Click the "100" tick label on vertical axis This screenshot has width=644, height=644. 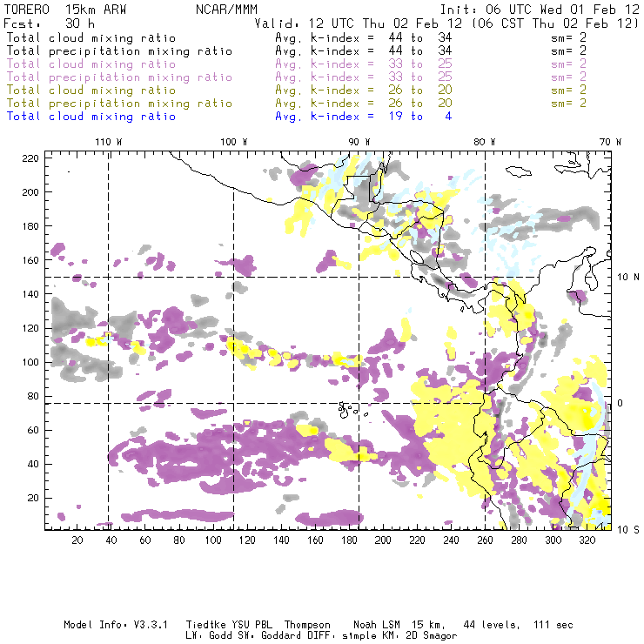coord(30,362)
